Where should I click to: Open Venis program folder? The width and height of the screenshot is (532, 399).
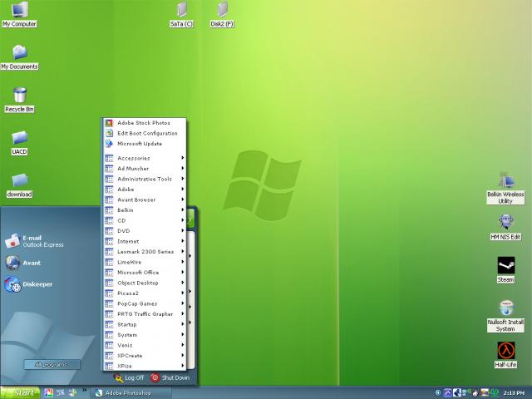[x=144, y=346]
